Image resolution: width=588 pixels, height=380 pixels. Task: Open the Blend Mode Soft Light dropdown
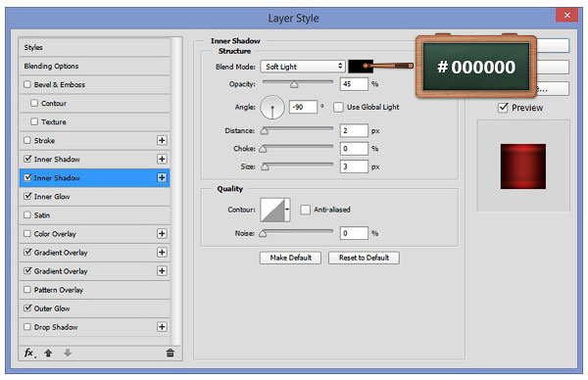click(303, 67)
